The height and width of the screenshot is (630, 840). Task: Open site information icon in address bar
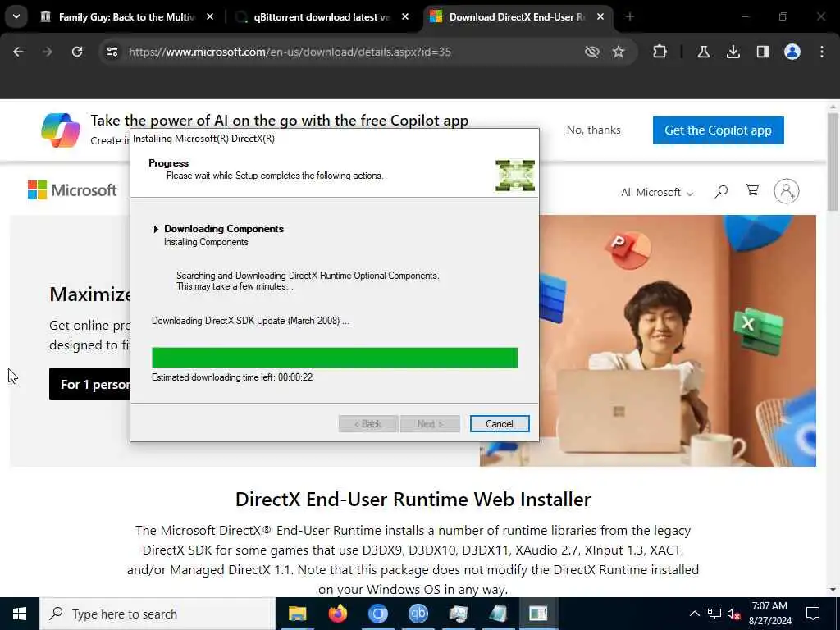pyautogui.click(x=112, y=52)
